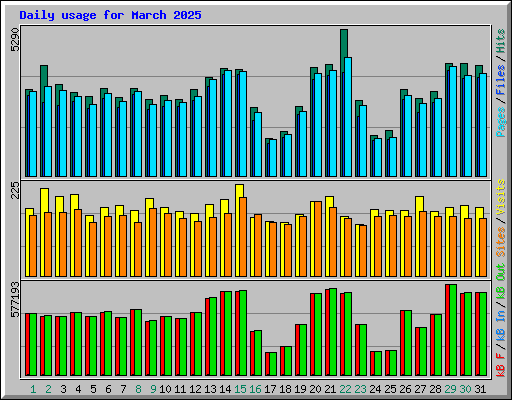Viewport: 512px width, 400px height.
Task: Click the 'Files' legend label
Action: pyautogui.click(x=501, y=80)
